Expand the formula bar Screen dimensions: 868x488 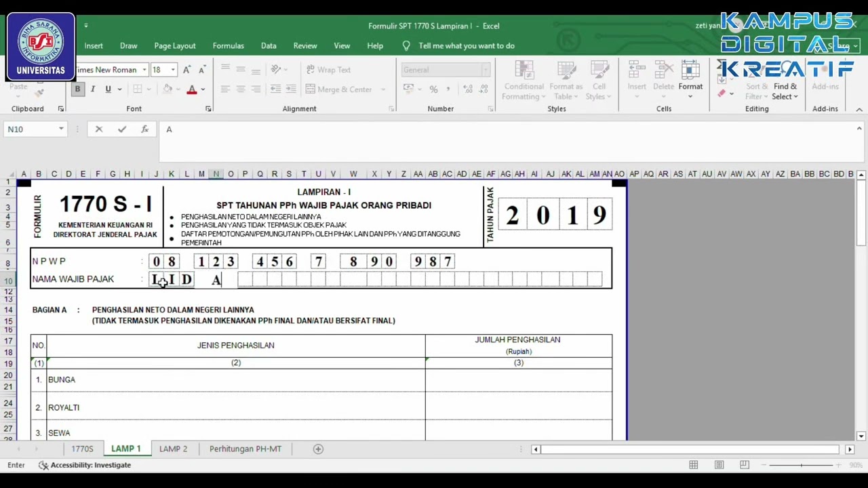[859, 128]
